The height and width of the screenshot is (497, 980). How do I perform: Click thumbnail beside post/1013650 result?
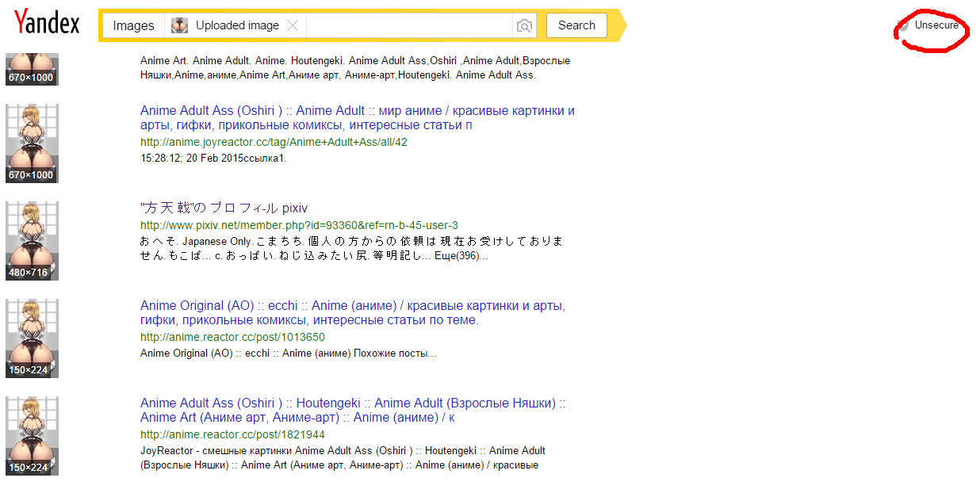click(32, 338)
